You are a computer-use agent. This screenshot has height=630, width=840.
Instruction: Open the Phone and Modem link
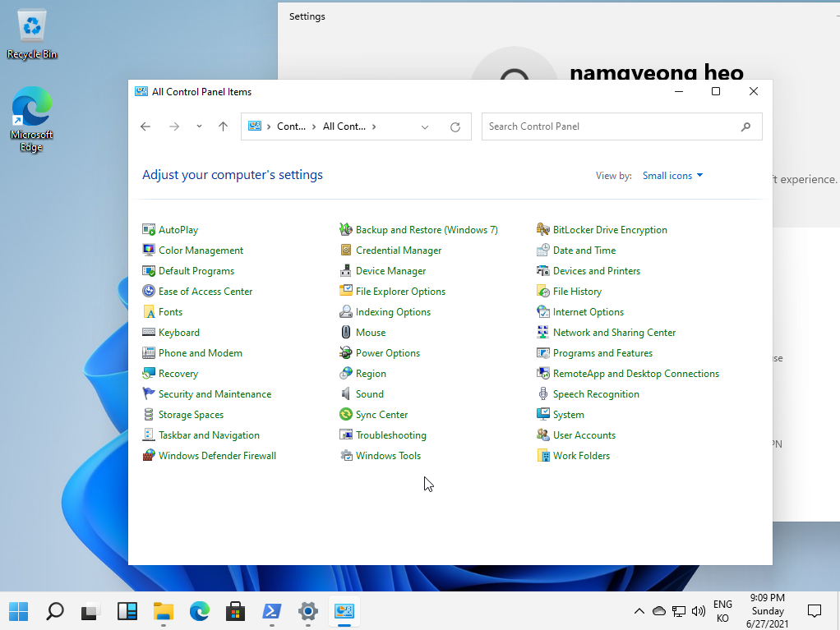(x=201, y=352)
